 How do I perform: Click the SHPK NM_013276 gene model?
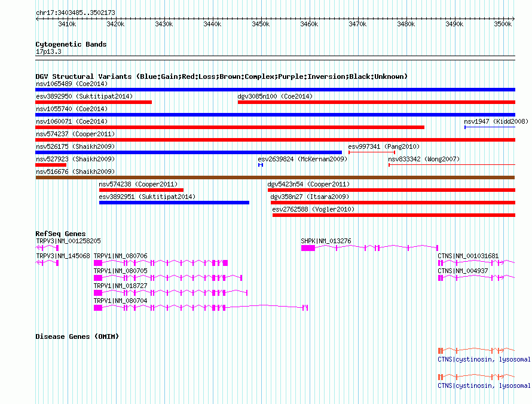(x=370, y=248)
